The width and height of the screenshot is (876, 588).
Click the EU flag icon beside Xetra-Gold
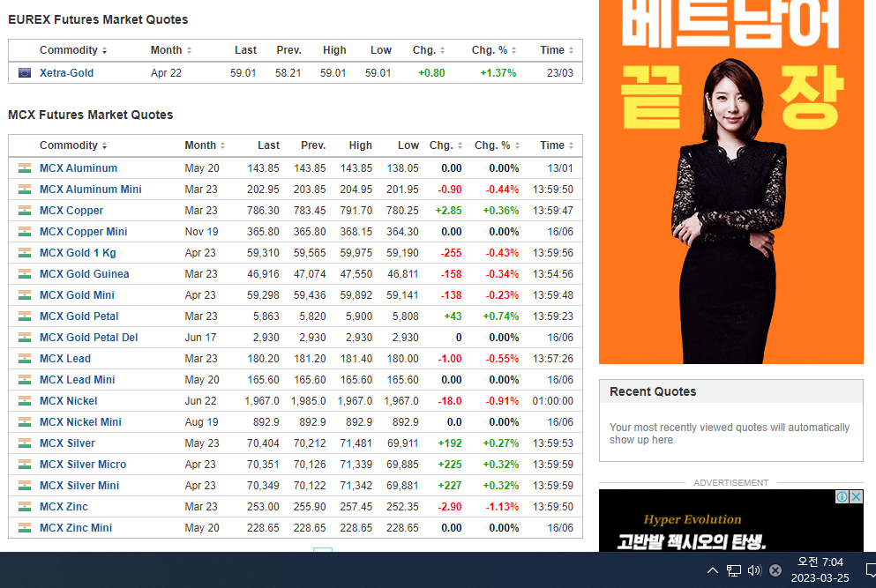(25, 73)
